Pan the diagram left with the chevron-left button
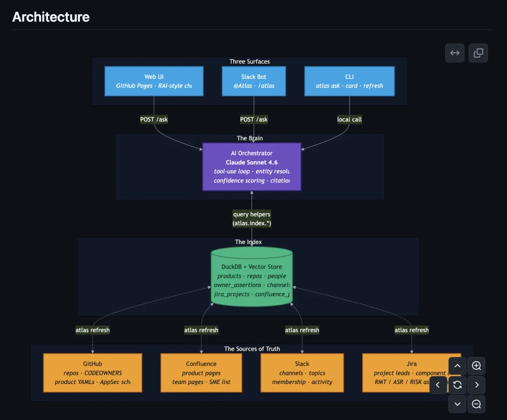 (438, 385)
